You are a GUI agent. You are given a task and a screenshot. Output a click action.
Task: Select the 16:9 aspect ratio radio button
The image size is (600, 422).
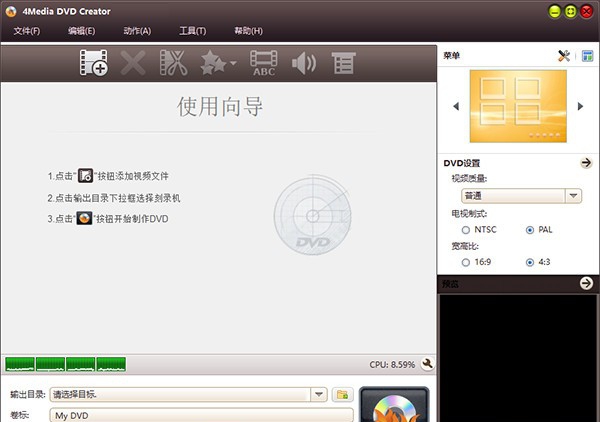coord(466,262)
